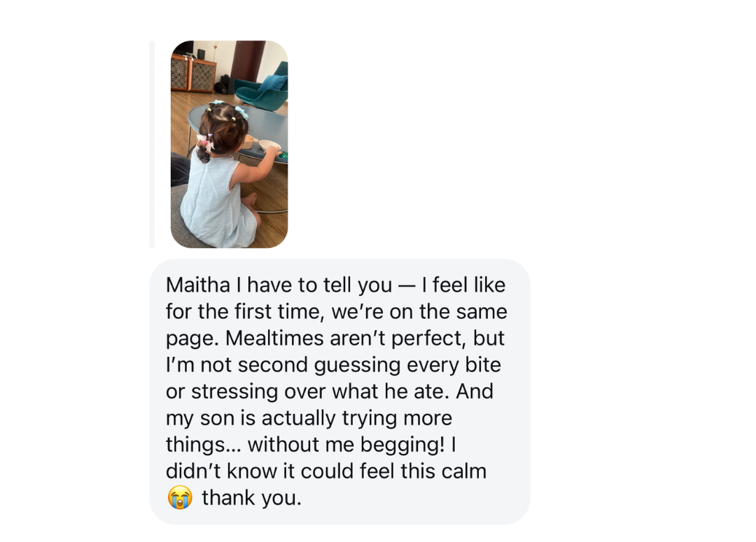Click the phrase "second guessing every bite"
Viewport: 756px width, 542px height.
[369, 365]
